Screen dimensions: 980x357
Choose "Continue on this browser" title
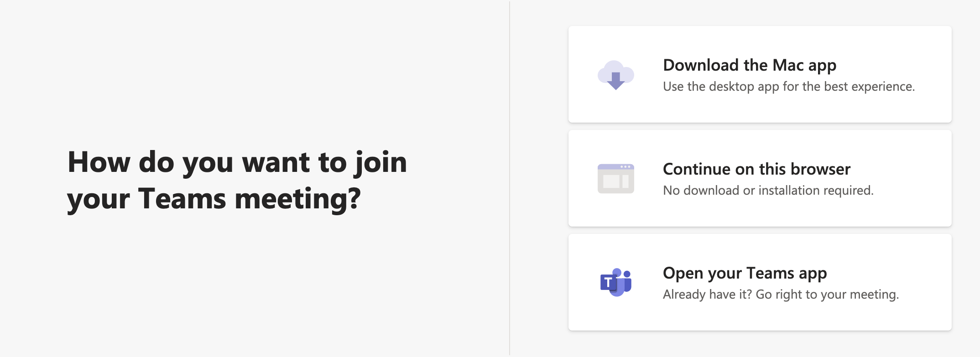pos(756,169)
